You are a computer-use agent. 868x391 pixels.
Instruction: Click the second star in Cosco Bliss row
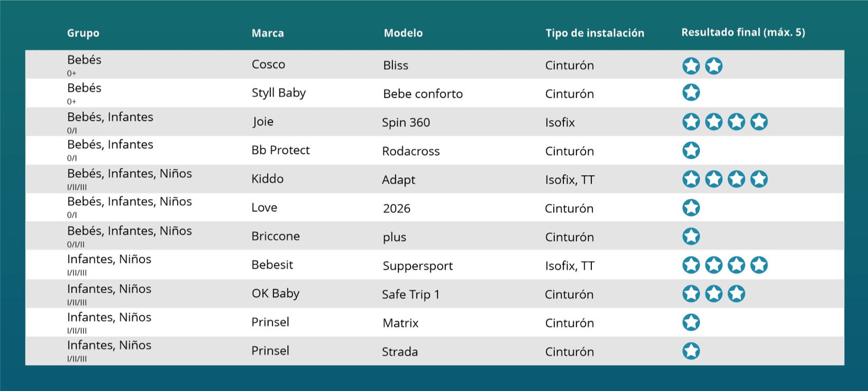coord(714,66)
